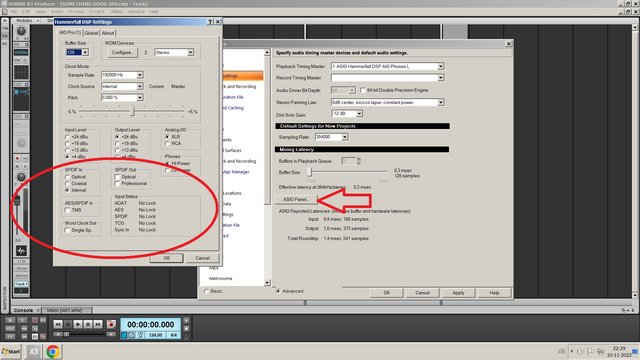Select +19 dBu Input Level
The width and height of the screenshot is (640, 360).
pos(67,144)
